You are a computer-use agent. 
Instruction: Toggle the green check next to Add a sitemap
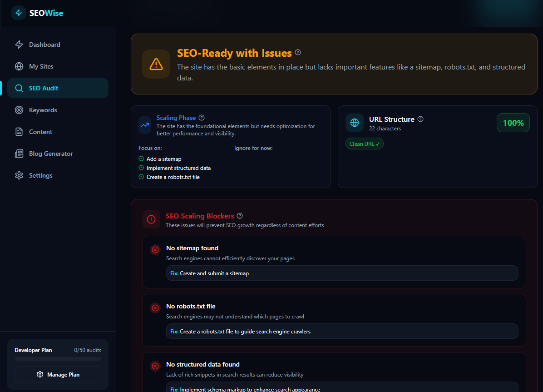pos(141,159)
